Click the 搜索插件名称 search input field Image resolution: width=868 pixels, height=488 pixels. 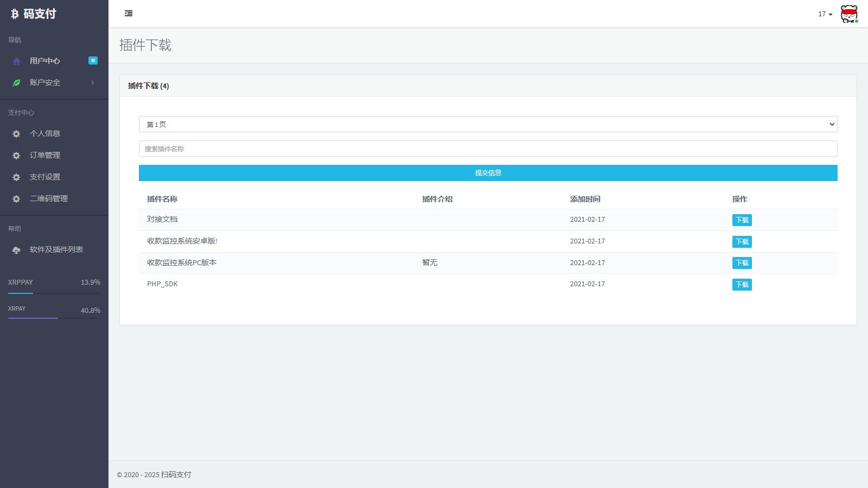pos(488,149)
